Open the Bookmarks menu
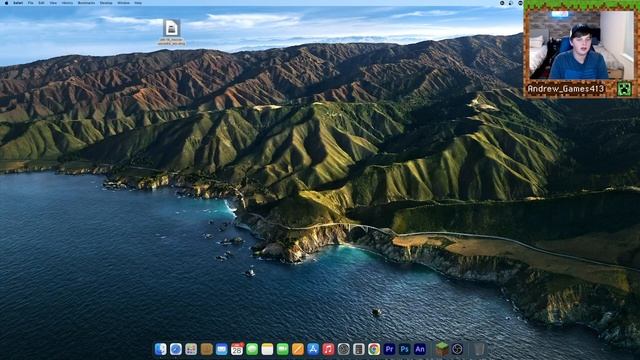The image size is (640, 360). [x=87, y=3]
